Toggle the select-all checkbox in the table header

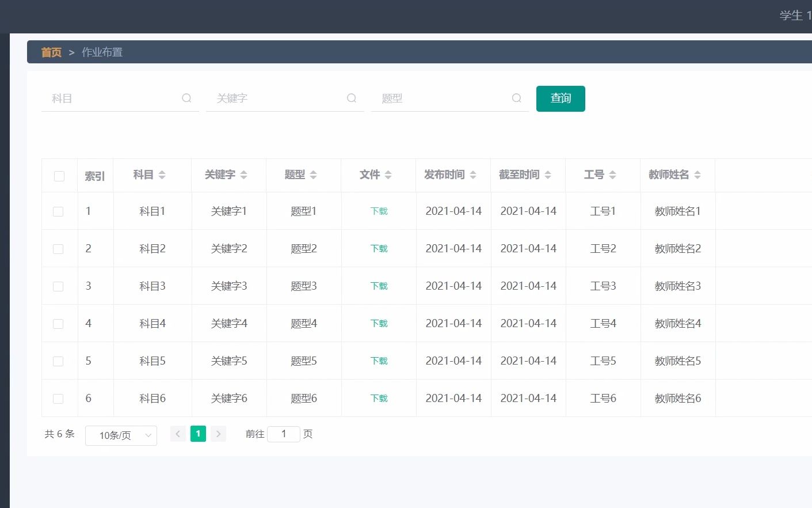[59, 176]
